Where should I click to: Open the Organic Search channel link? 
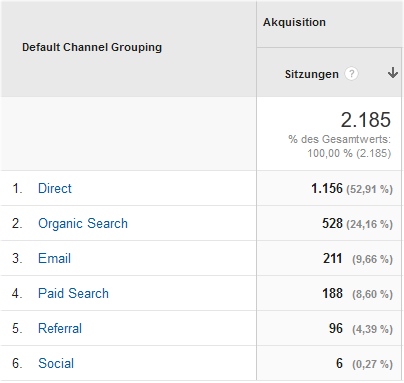[83, 223]
